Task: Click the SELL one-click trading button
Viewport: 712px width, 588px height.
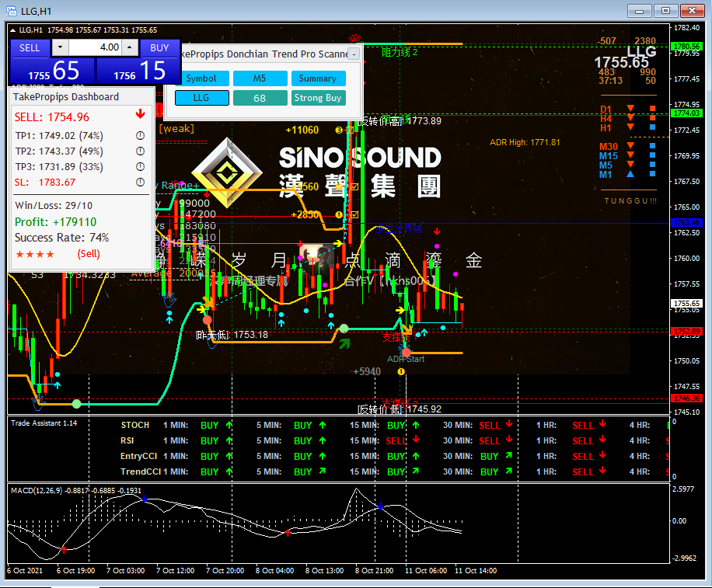Action: (30, 47)
